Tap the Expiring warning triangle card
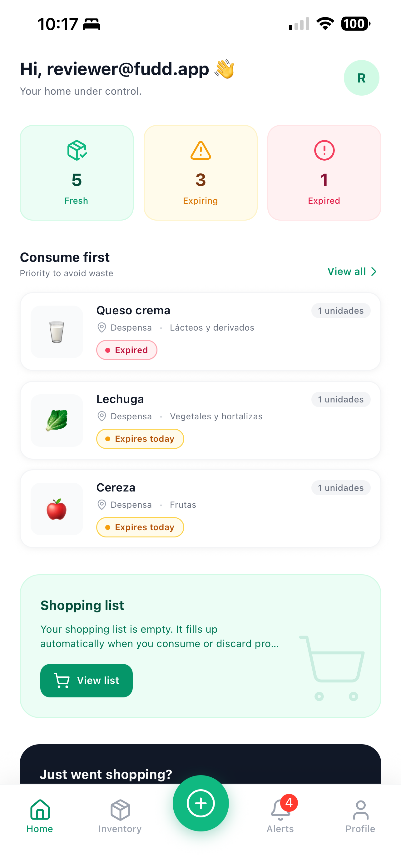Viewport: 401px width, 868px height. (201, 173)
